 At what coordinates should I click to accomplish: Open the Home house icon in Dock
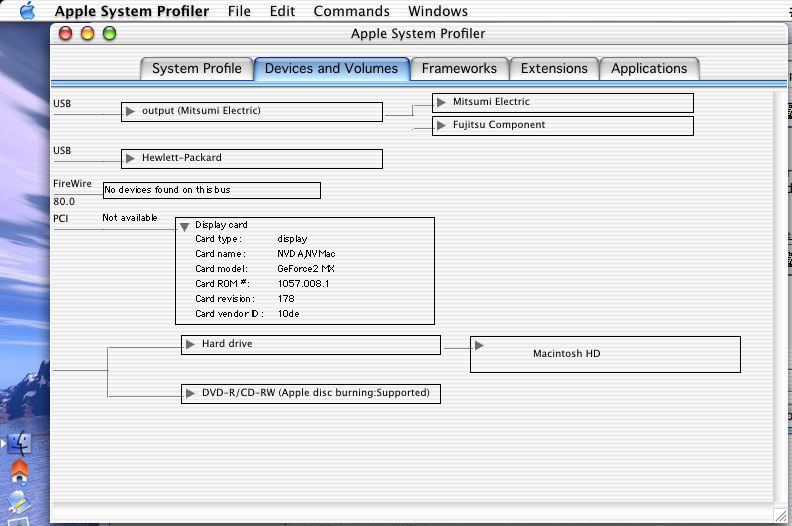(x=19, y=471)
